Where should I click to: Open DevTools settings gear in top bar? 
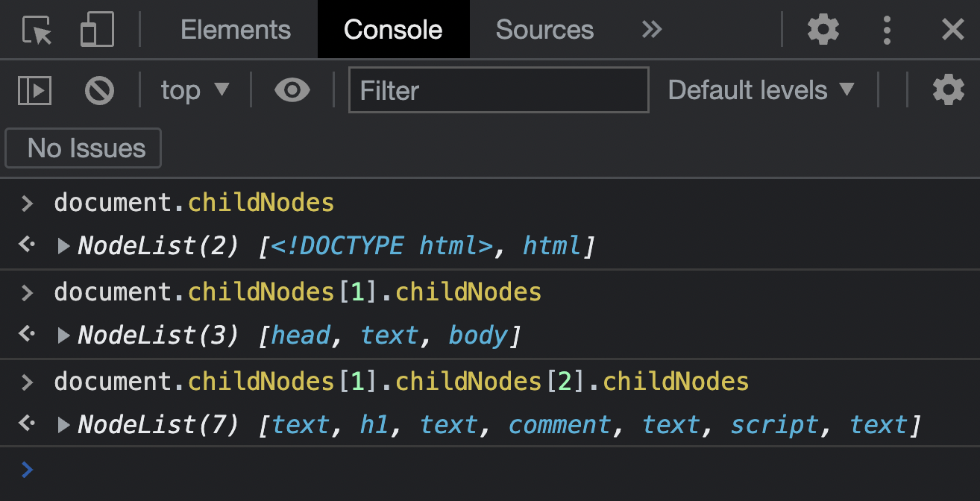[823, 30]
